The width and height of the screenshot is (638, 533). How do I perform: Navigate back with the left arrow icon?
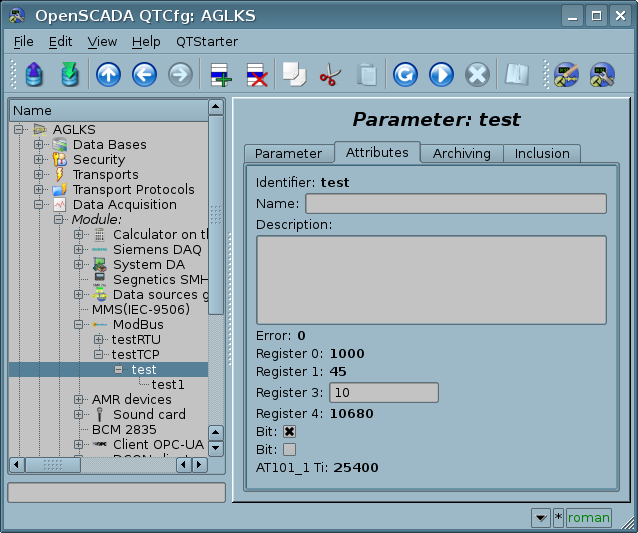[x=143, y=75]
